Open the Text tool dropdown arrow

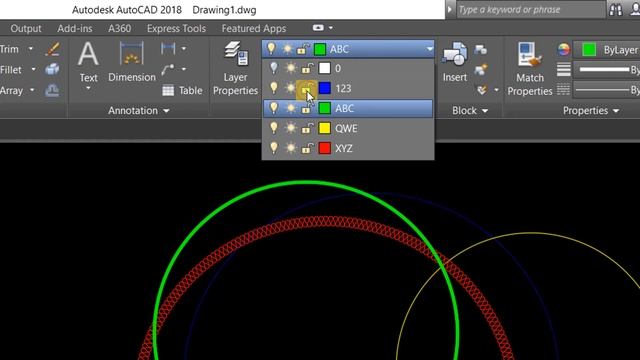[88, 88]
